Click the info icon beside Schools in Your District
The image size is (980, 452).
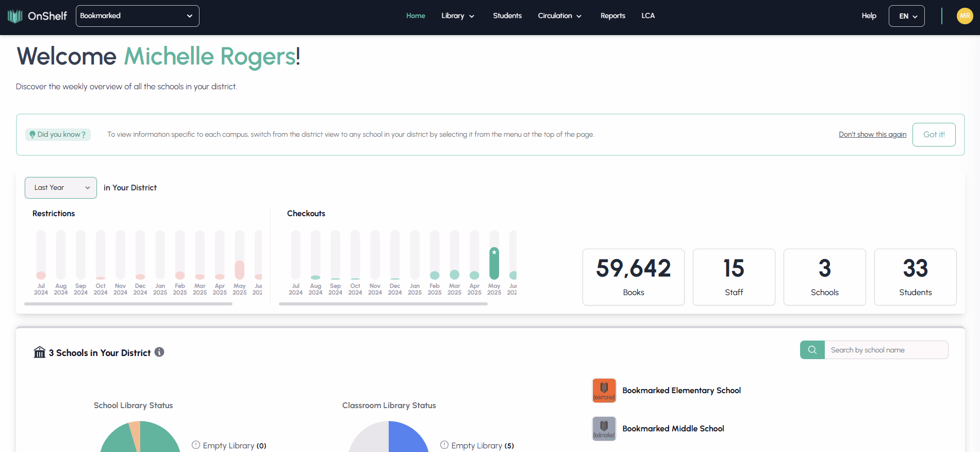pos(159,352)
